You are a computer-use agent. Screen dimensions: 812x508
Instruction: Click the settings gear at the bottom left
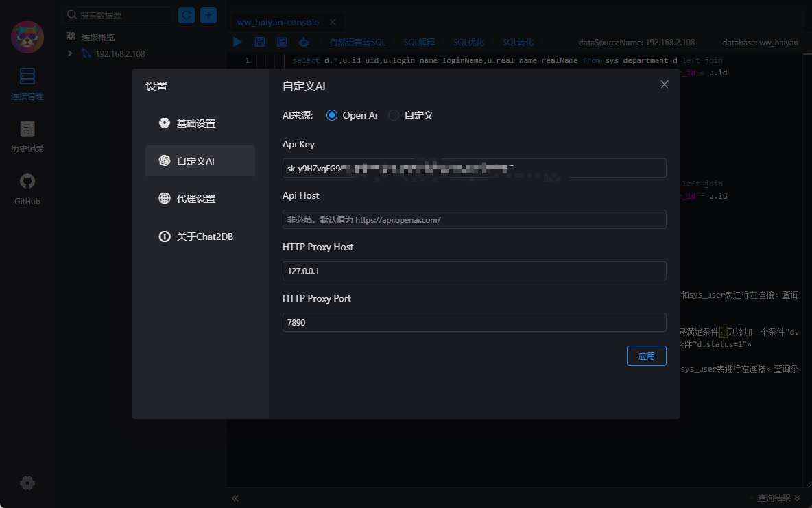(x=27, y=483)
